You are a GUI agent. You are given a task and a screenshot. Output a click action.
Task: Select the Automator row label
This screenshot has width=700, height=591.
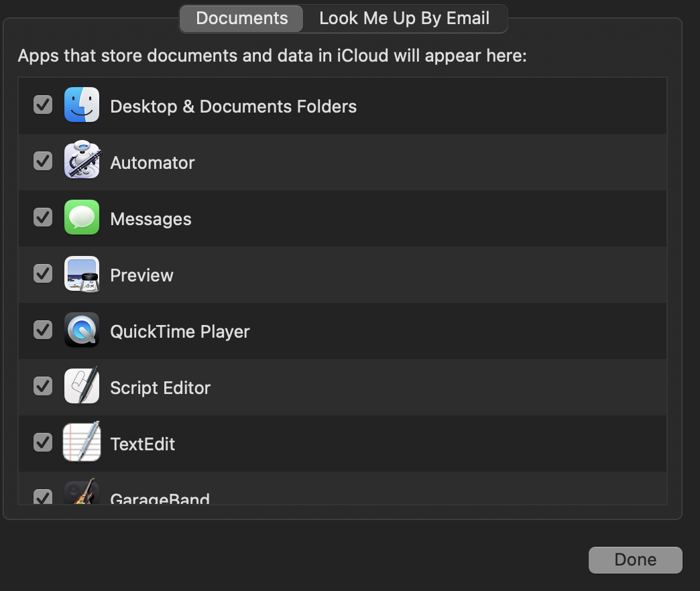click(x=153, y=163)
